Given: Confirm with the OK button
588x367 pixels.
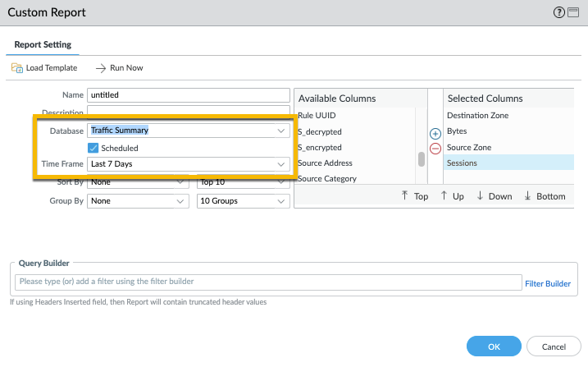Looking at the screenshot, I should tap(493, 346).
